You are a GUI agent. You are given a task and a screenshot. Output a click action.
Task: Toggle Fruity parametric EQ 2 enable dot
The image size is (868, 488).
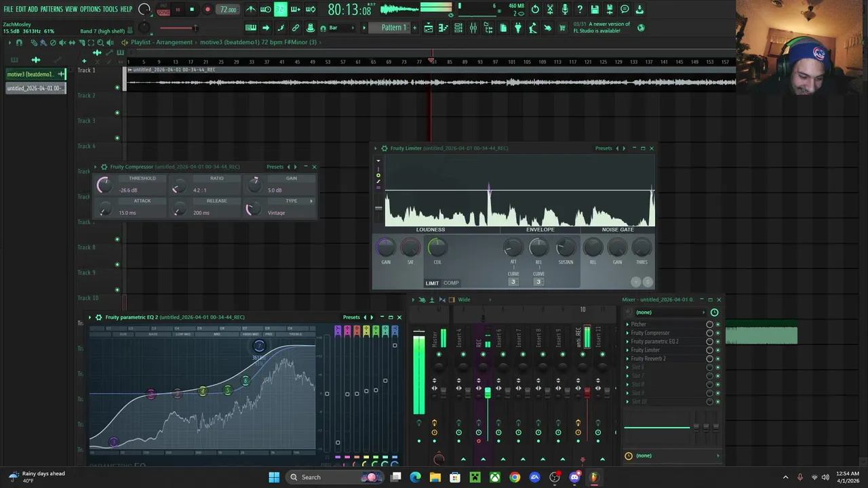click(718, 342)
